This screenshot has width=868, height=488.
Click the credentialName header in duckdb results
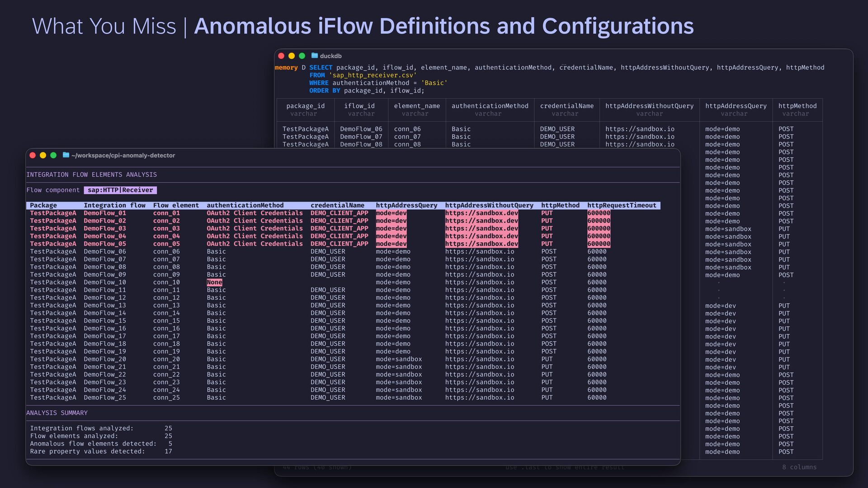pyautogui.click(x=566, y=106)
